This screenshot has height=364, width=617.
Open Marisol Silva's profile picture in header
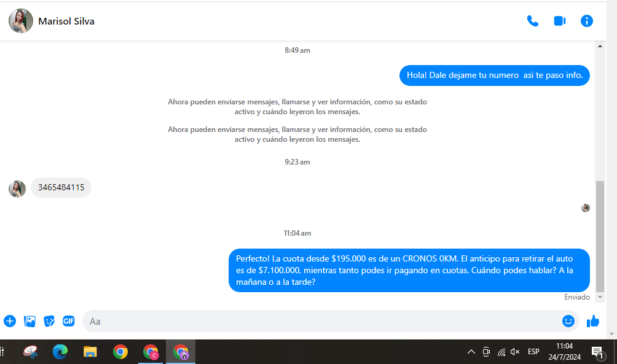[21, 21]
